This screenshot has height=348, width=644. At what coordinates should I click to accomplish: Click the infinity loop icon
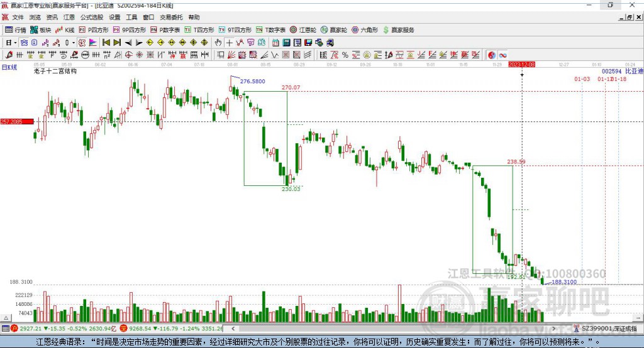pyautogui.click(x=502, y=55)
